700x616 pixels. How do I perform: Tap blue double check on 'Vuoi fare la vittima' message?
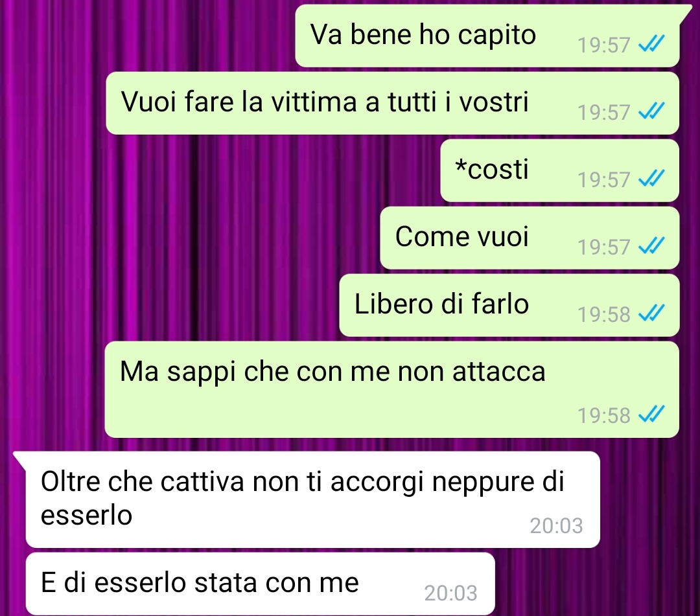(x=651, y=111)
